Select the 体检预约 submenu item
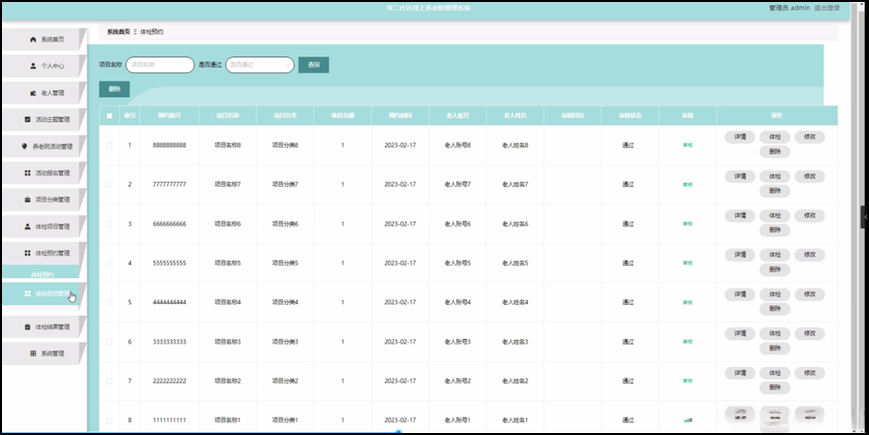The height and width of the screenshot is (435, 869). tap(42, 274)
